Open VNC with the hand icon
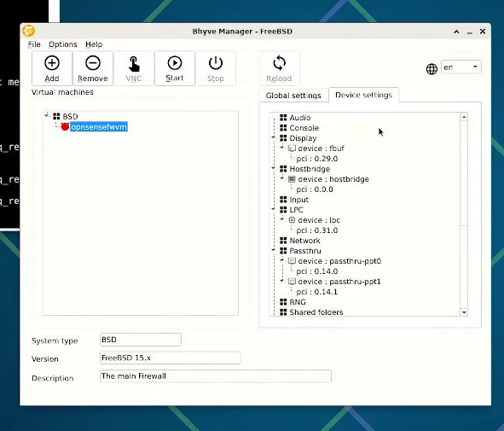This screenshot has height=431, width=504. [x=134, y=64]
